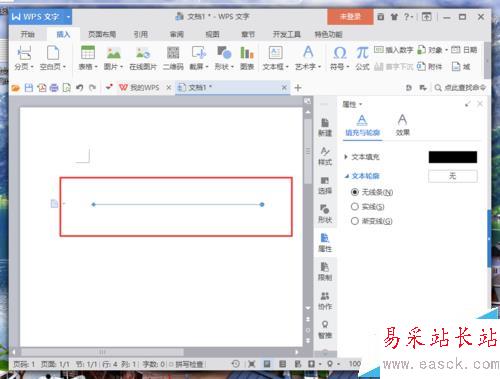Select the Effects (效果) tab
500x379 pixels.
click(x=402, y=125)
